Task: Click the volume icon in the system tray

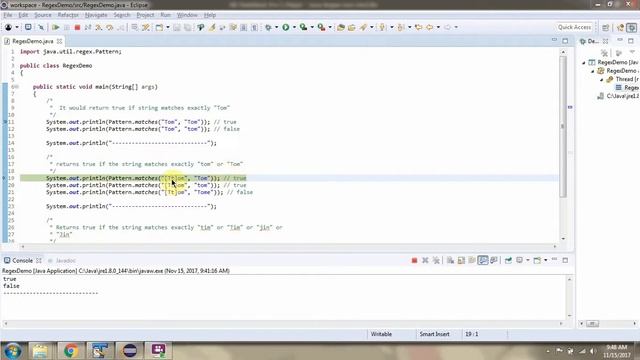Action: click(x=592, y=351)
